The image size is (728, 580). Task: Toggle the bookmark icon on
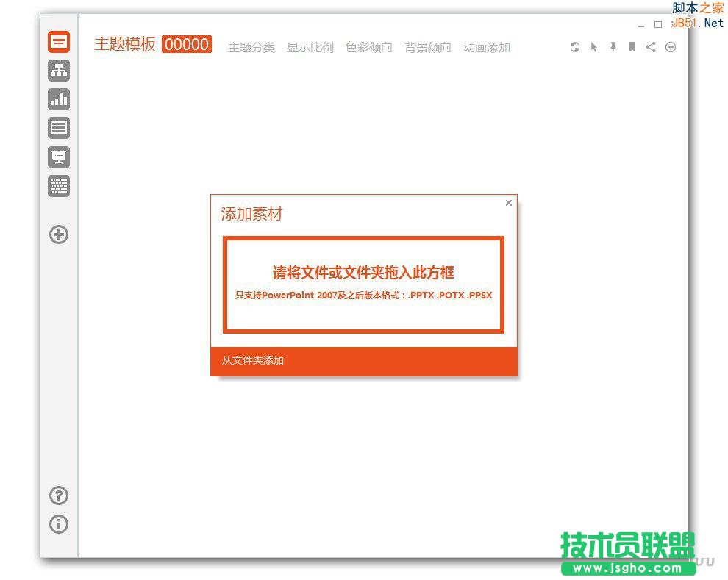pos(632,47)
